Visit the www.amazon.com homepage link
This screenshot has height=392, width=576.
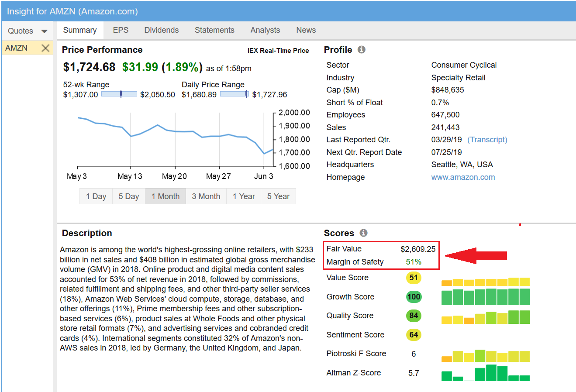(463, 177)
